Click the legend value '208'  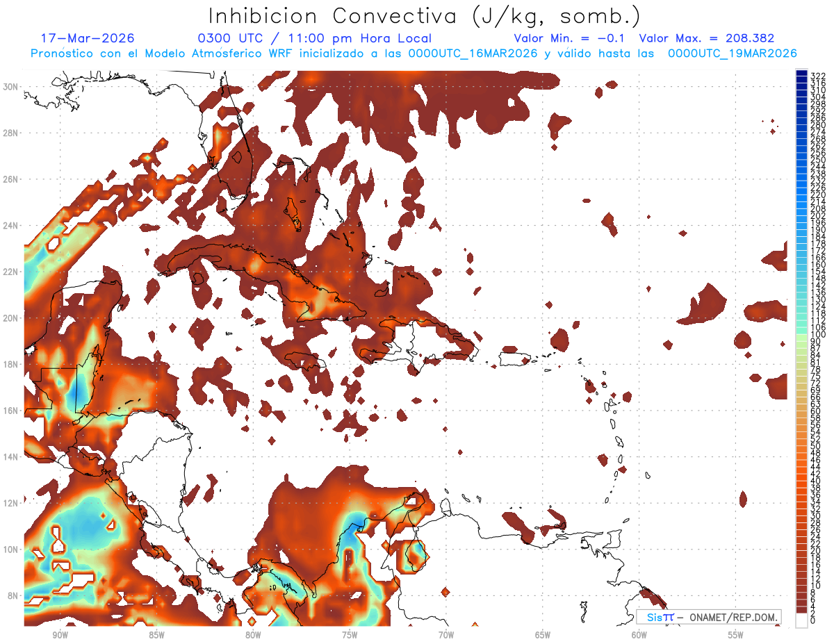(817, 208)
